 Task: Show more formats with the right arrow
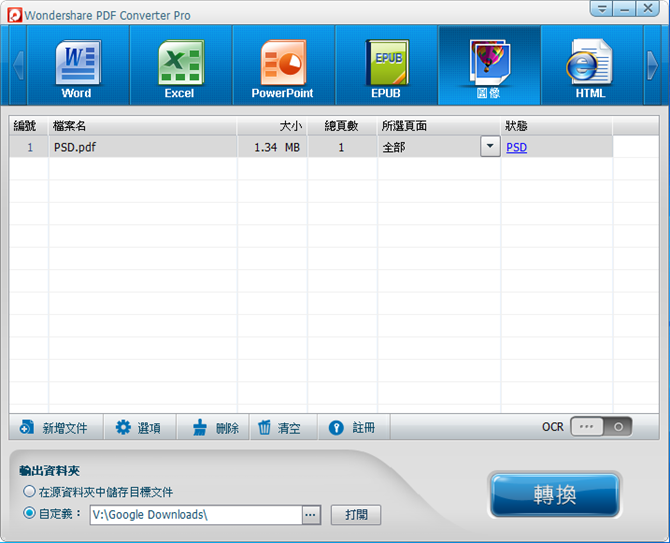click(x=652, y=65)
